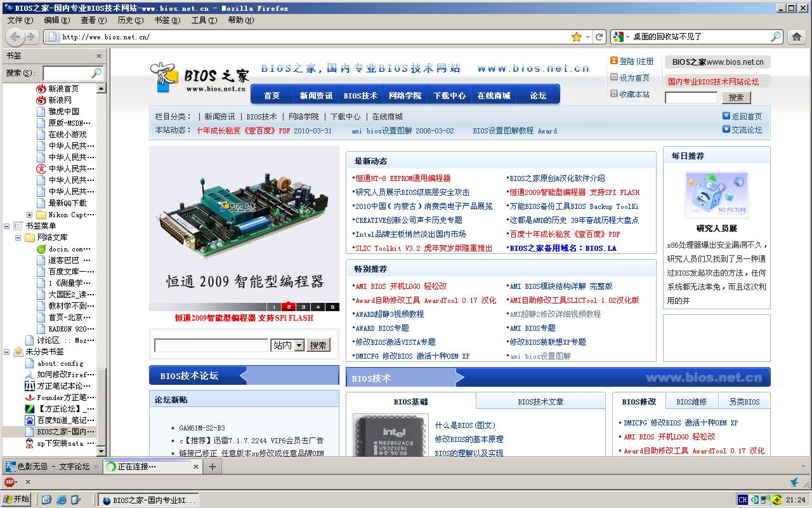The image size is (812, 508).
Task: Open the 新浪首页 bookmark
Action: coord(63,89)
